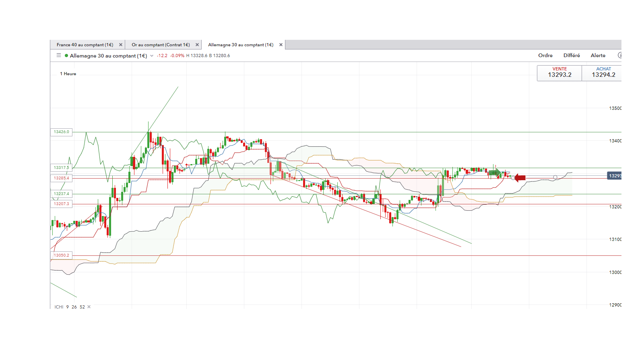Open the 1 Heure timeframe selector
644x362 pixels.
pyautogui.click(x=68, y=74)
